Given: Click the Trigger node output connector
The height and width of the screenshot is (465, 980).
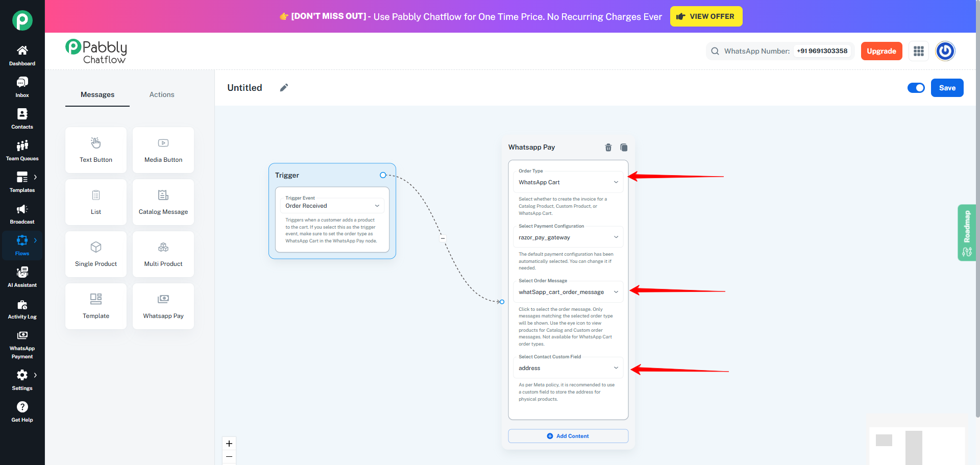Looking at the screenshot, I should coord(383,175).
